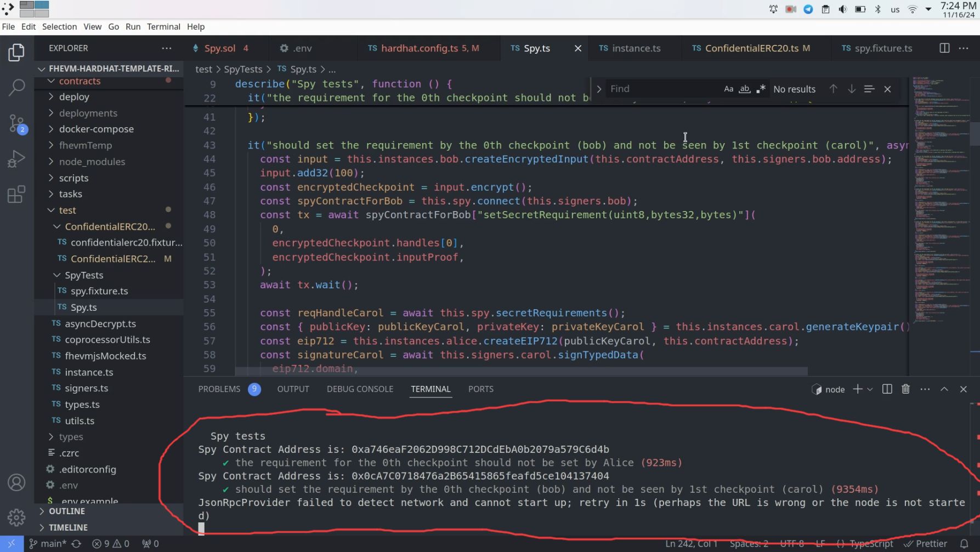This screenshot has width=980, height=552.
Task: Open the Run and Debug view
Action: point(16,159)
